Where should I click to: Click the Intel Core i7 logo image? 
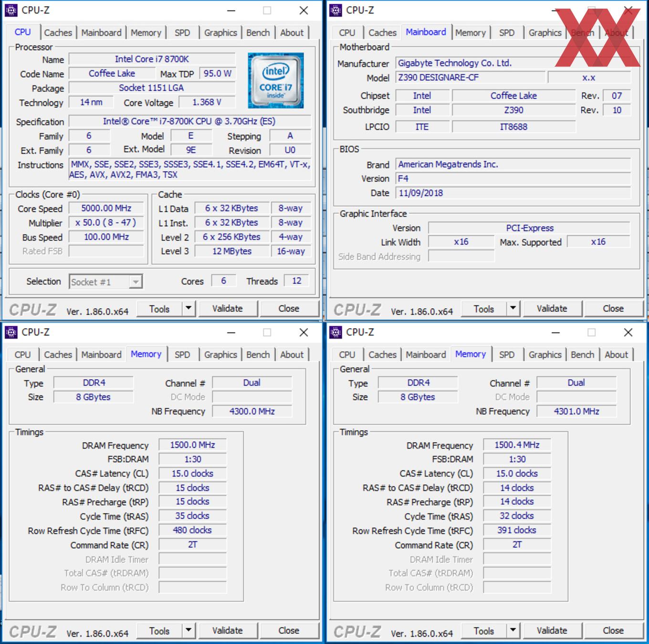(x=276, y=80)
